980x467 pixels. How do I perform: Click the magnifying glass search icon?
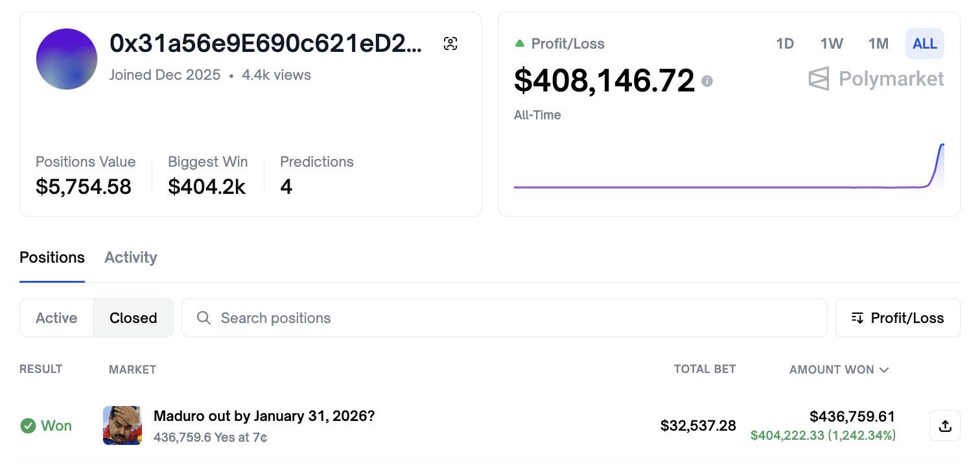tap(204, 318)
